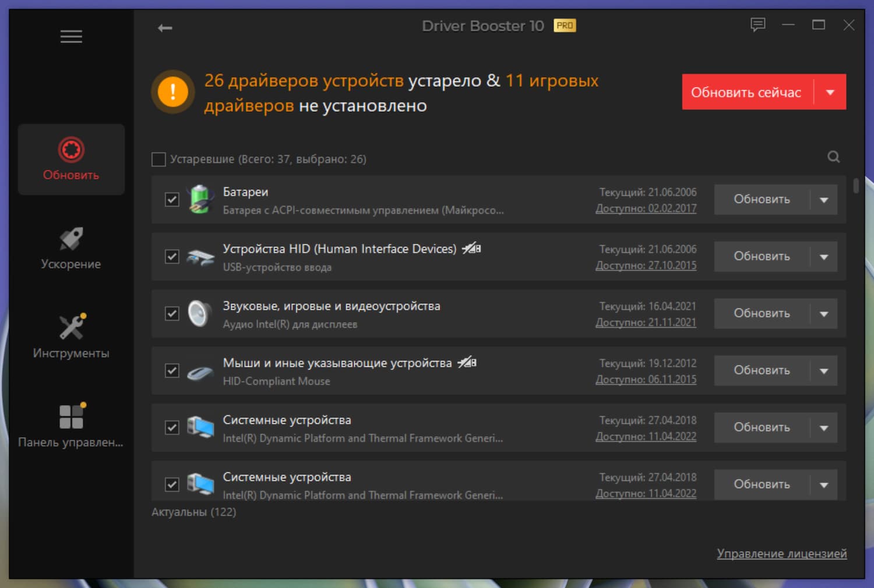Image resolution: width=874 pixels, height=588 pixels.
Task: Select the Обновить scan icon in sidebar
Action: click(71, 150)
